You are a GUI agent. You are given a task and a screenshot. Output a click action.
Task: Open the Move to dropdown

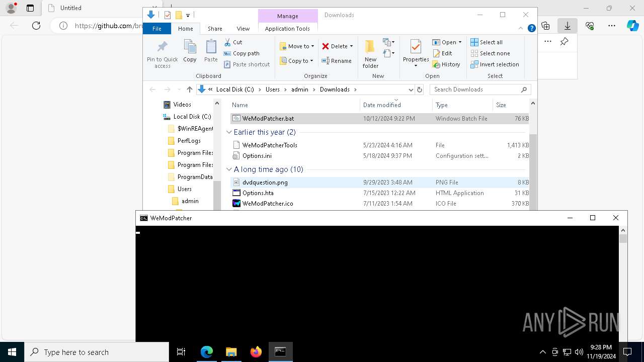[x=297, y=46]
